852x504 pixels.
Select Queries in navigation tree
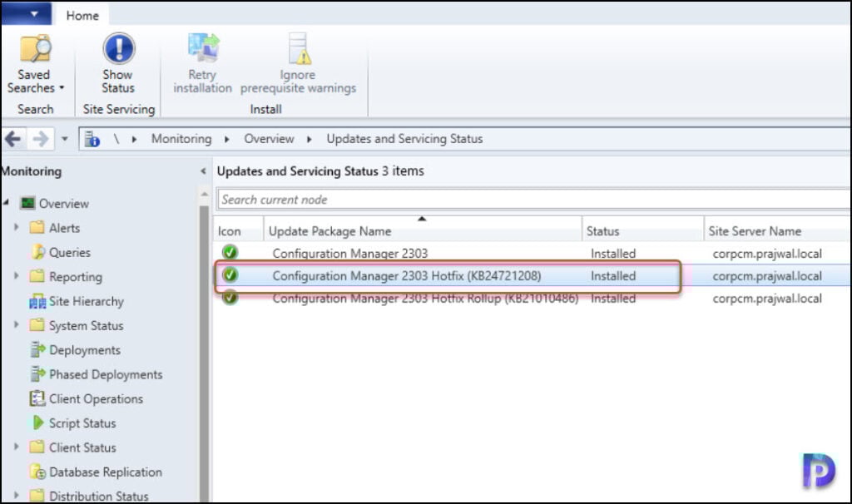click(70, 253)
